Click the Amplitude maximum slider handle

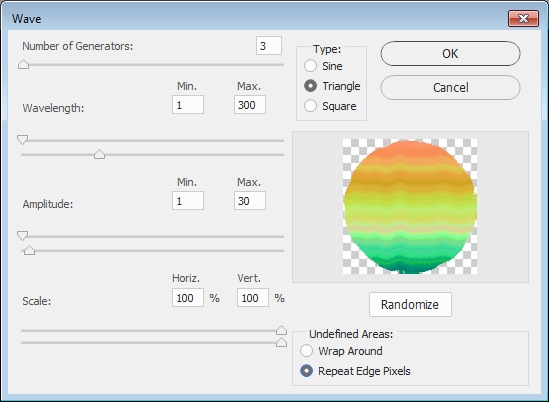pyautogui.click(x=29, y=250)
